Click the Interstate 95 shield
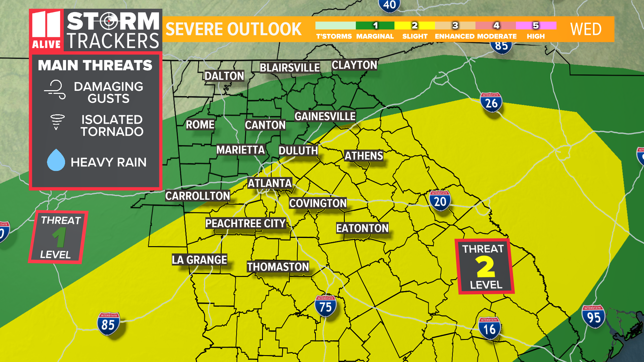Viewport: 644px width, 362px height. coord(593,316)
